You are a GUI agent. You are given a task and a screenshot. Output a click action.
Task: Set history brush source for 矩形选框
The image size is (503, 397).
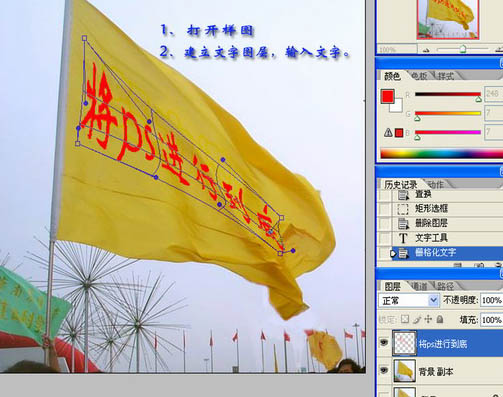[385, 209]
